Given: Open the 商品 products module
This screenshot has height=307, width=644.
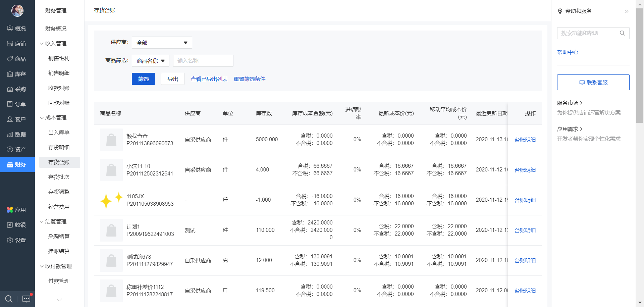Looking at the screenshot, I should coord(17,59).
